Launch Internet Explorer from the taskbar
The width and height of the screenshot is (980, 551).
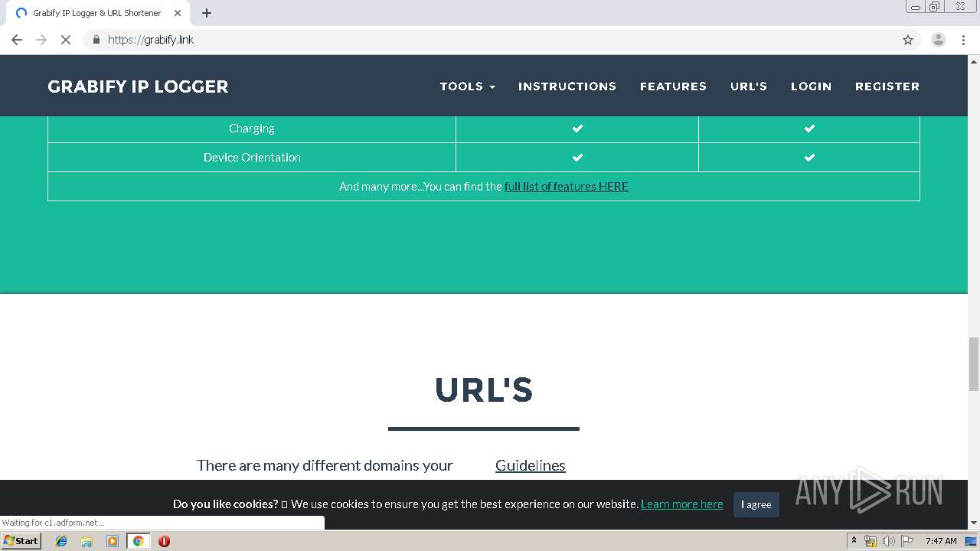point(61,541)
